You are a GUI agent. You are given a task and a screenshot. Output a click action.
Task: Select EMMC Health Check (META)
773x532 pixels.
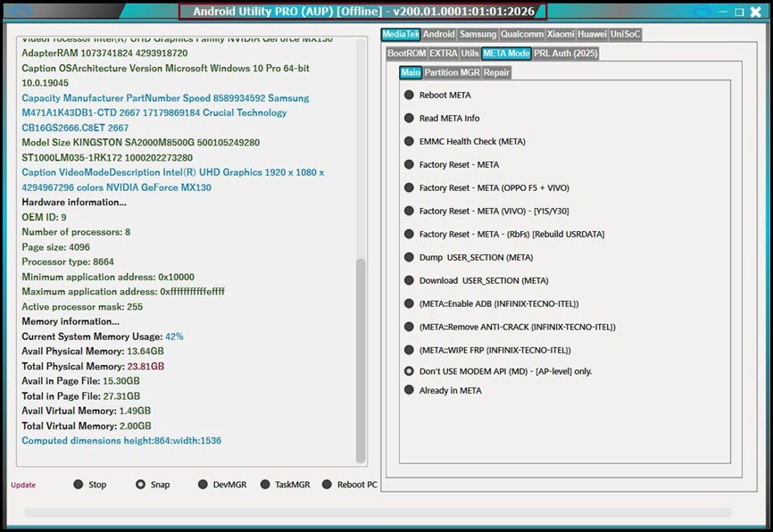click(x=465, y=141)
